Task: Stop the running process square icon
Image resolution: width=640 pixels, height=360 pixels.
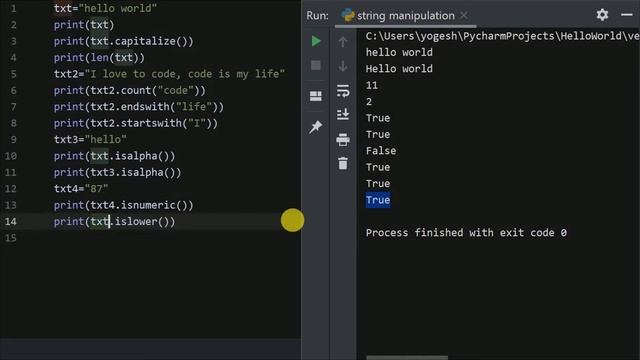Action: (x=316, y=65)
